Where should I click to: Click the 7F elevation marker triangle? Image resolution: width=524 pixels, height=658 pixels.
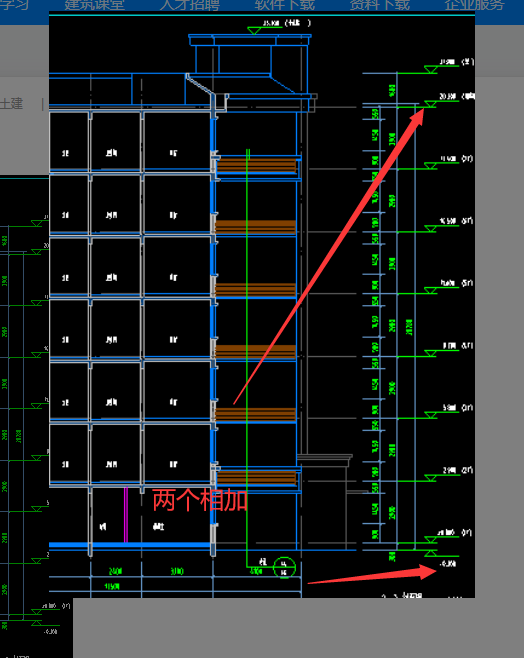(x=430, y=166)
